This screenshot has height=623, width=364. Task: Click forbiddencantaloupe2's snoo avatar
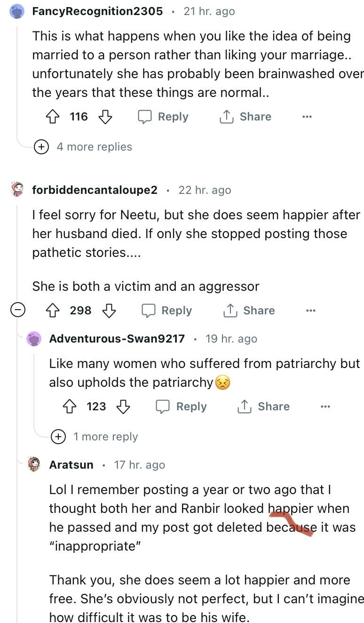pos(17,190)
